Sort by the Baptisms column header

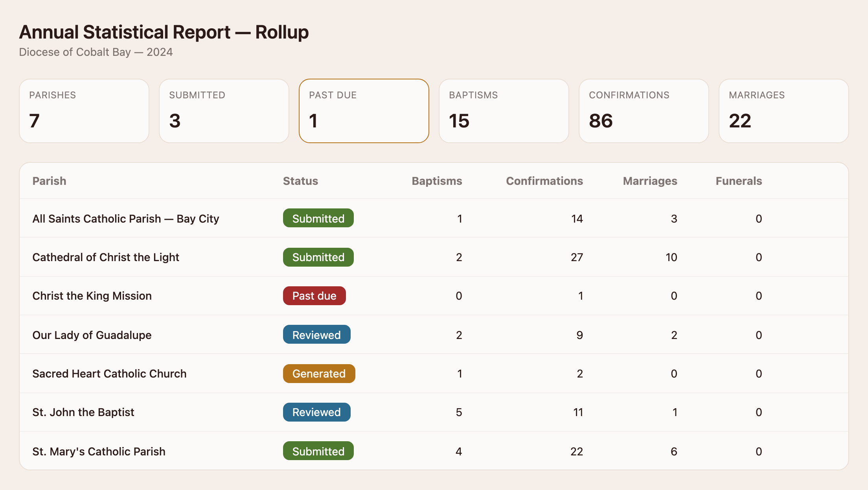(x=437, y=181)
